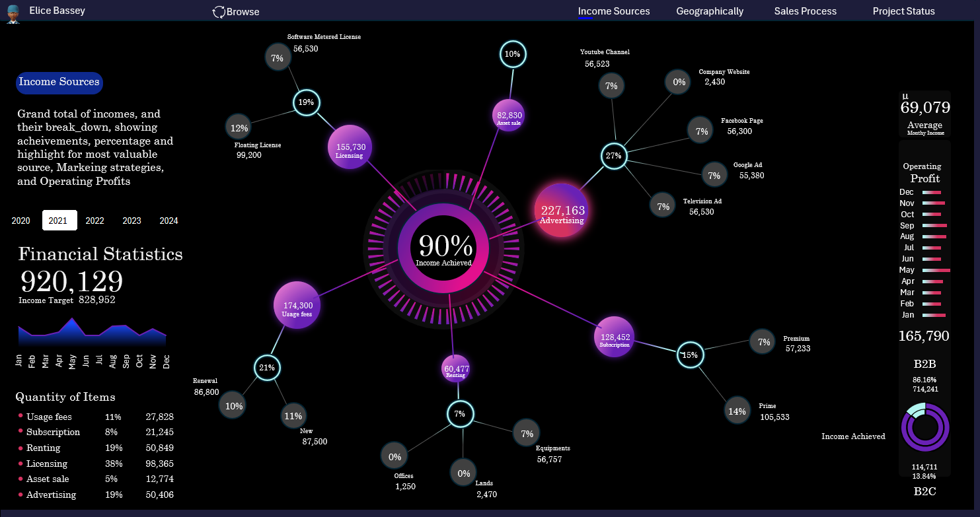This screenshot has width=980, height=517.
Task: Click the 14% circle next to Prime
Action: [737, 411]
